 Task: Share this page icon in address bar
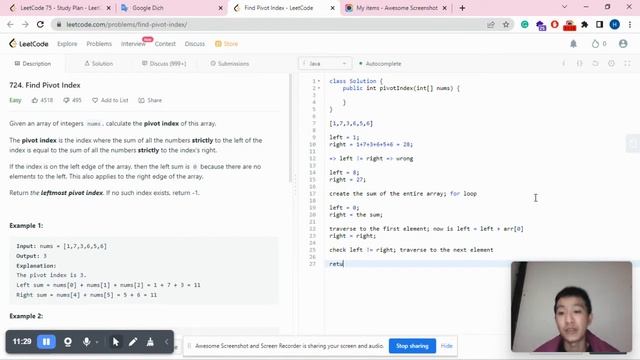pyautogui.click(x=491, y=25)
